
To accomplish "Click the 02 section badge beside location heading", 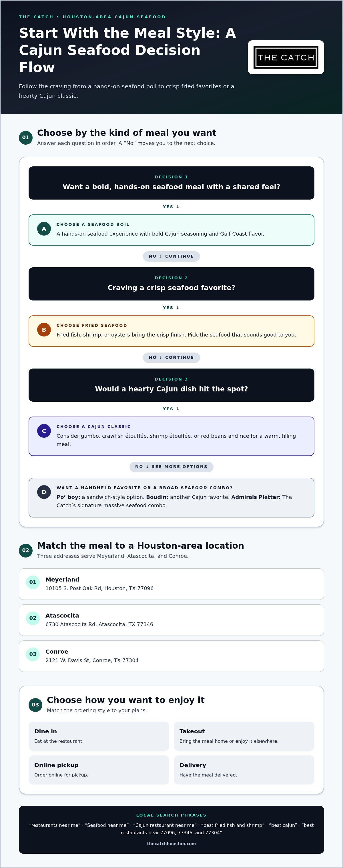I will 26,550.
